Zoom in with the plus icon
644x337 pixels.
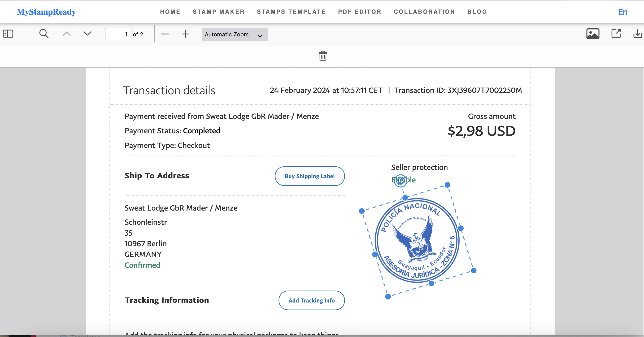coord(186,34)
